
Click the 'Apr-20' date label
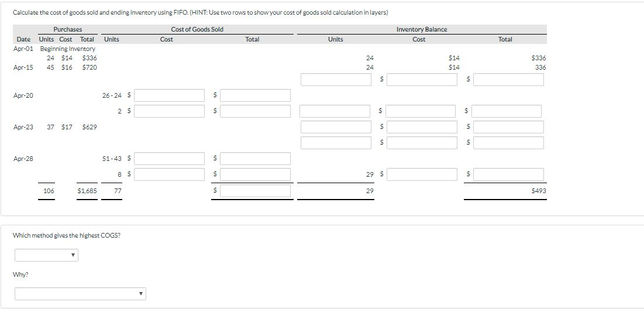[23, 95]
